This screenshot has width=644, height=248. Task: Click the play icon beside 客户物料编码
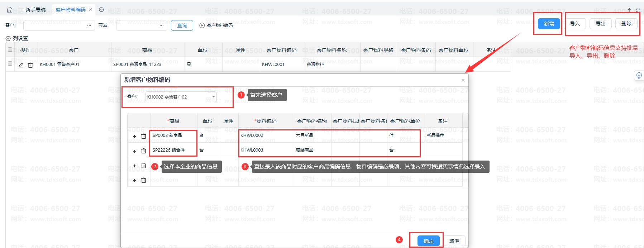(202, 25)
